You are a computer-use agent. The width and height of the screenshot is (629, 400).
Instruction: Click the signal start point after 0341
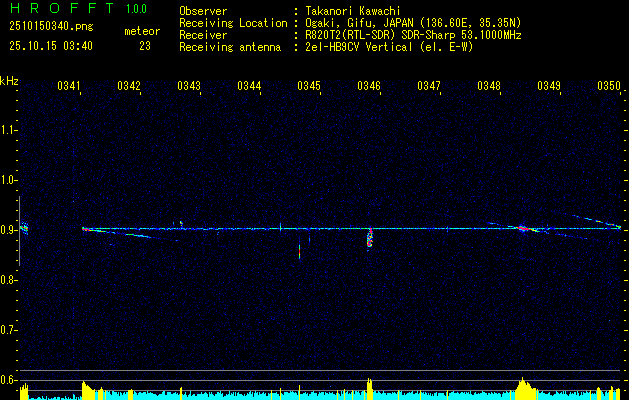click(x=84, y=229)
